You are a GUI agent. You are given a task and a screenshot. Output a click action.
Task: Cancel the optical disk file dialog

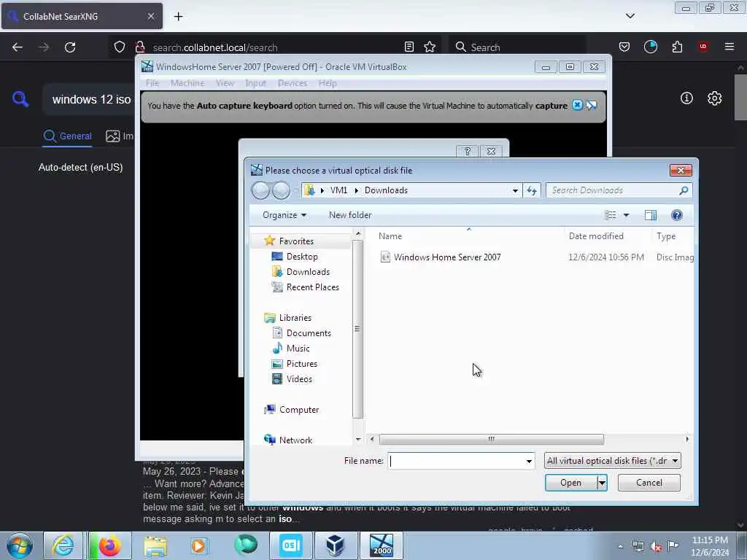pos(649,483)
